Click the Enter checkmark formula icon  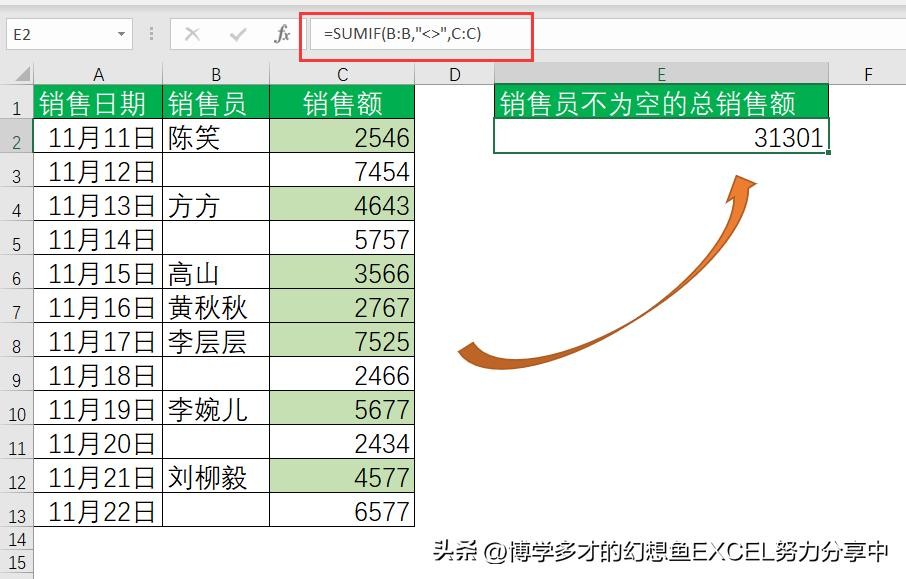(x=238, y=34)
